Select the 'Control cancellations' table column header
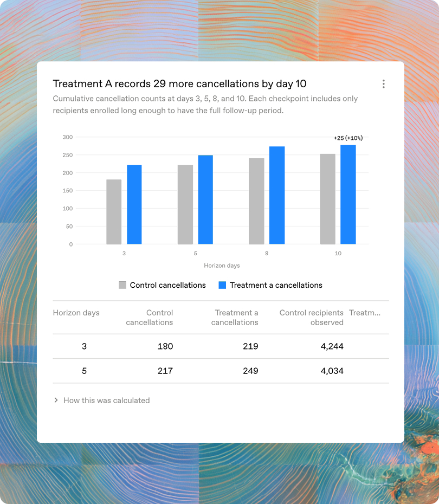The width and height of the screenshot is (439, 504). [150, 318]
